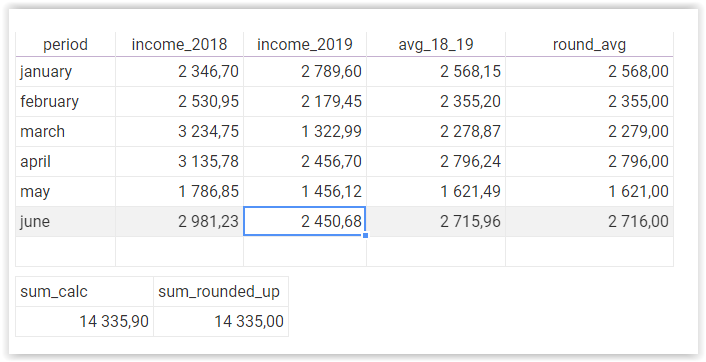Select rounded cell 2 716,00
This screenshot has height=362, width=706.
tap(589, 222)
